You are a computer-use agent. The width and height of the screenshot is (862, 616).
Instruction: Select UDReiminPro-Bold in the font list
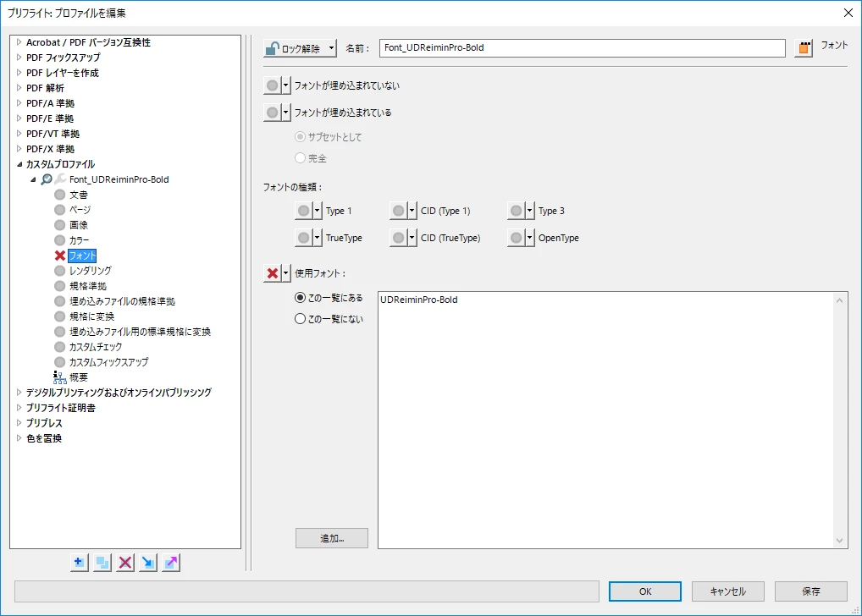point(419,300)
